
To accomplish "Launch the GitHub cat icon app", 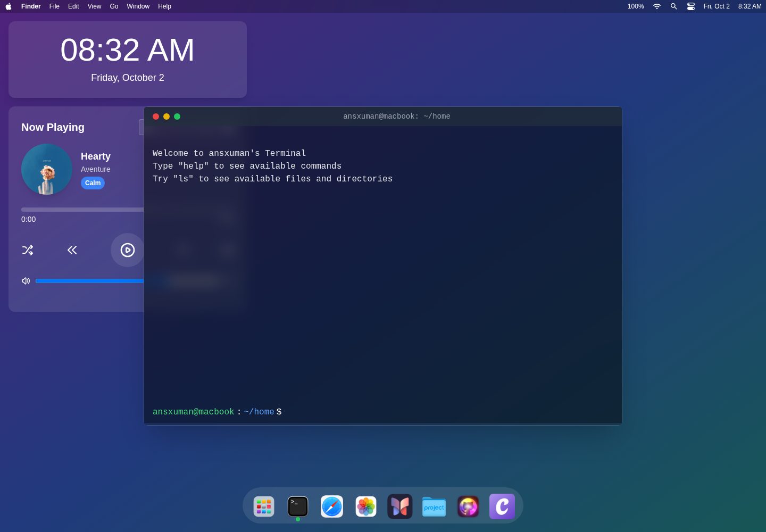I will coord(468,506).
